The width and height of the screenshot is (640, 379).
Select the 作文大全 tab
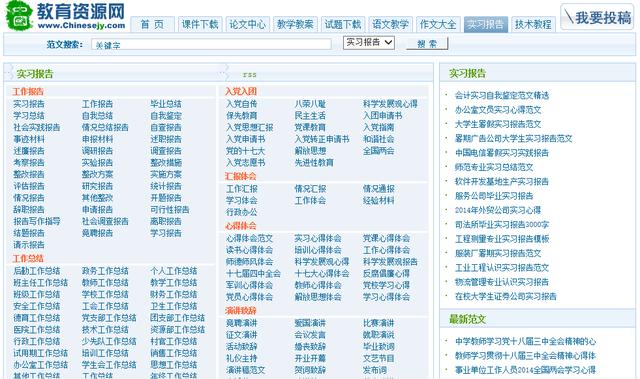pyautogui.click(x=438, y=24)
